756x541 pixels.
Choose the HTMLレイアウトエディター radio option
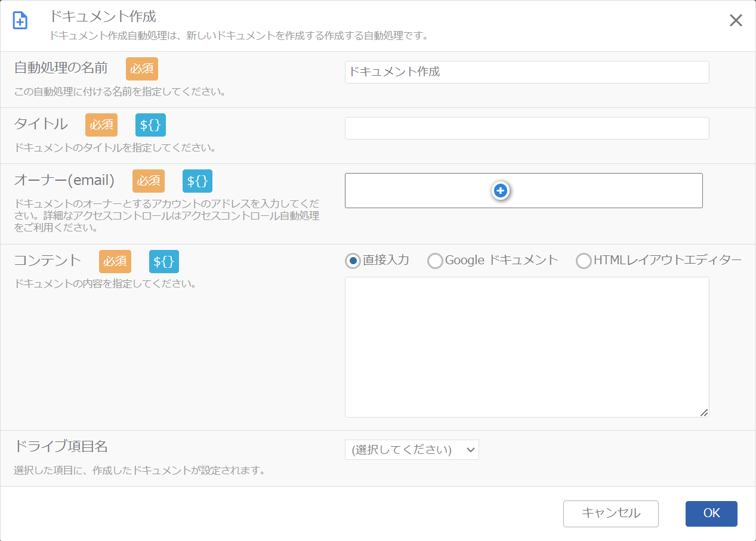click(584, 261)
